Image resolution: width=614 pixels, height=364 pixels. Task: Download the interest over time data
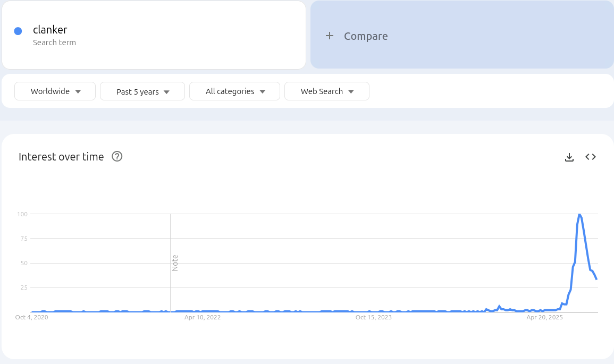pyautogui.click(x=569, y=157)
